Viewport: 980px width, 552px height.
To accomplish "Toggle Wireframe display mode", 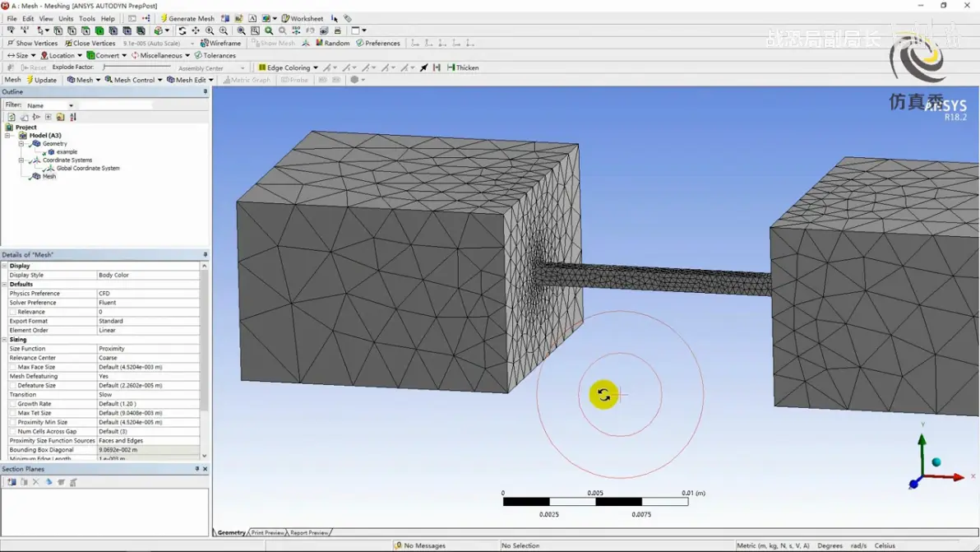I will (220, 43).
